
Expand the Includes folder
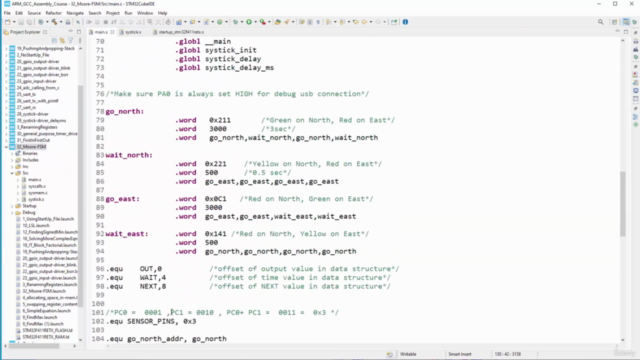tap(12, 160)
